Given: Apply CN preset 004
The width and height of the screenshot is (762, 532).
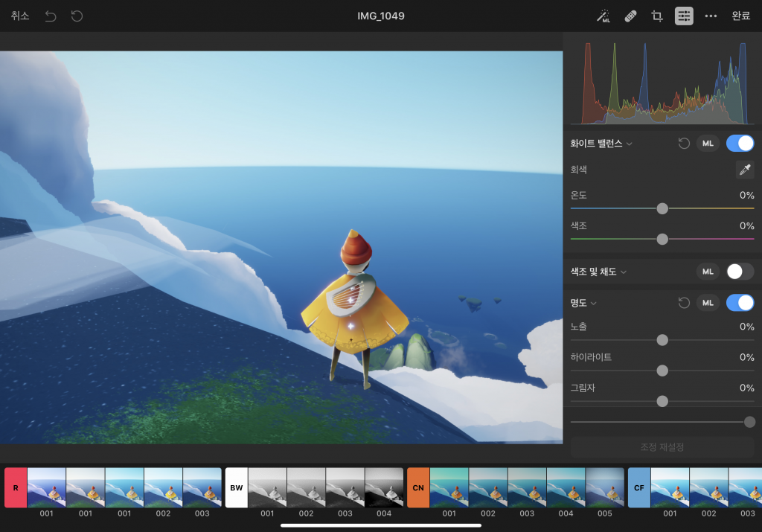Looking at the screenshot, I should tap(566, 488).
